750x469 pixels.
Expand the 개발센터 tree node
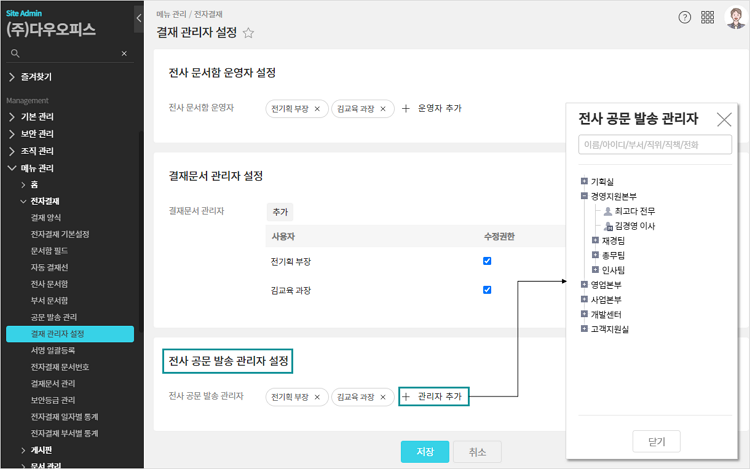click(584, 314)
